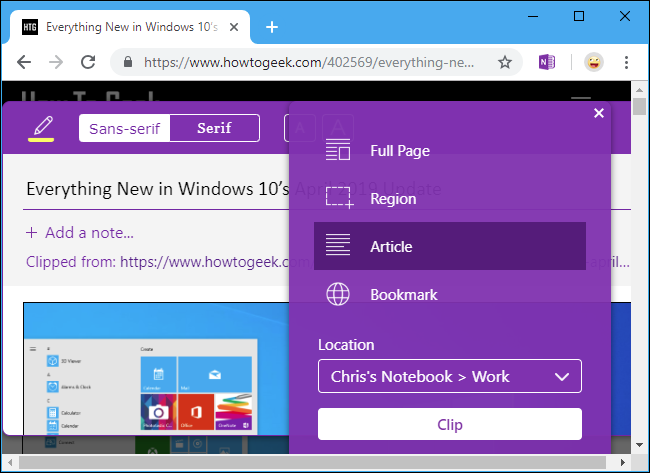The width and height of the screenshot is (650, 473).
Task: Click the horizontal scrollbar left arrow
Action: tap(10, 462)
